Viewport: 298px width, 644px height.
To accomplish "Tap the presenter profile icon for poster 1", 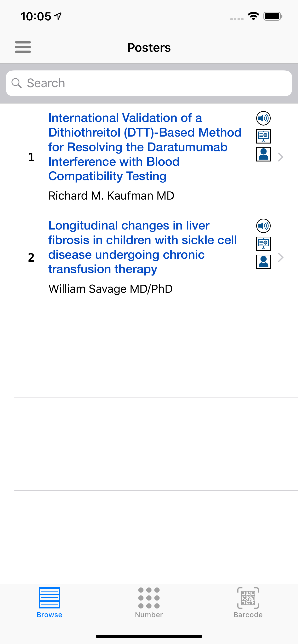I will (263, 154).
